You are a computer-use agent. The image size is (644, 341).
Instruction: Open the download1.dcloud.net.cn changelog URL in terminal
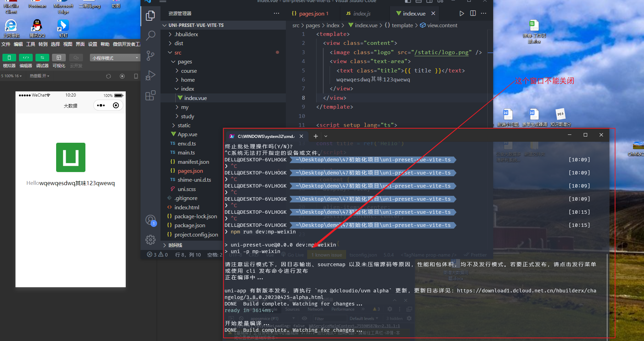[411, 294]
